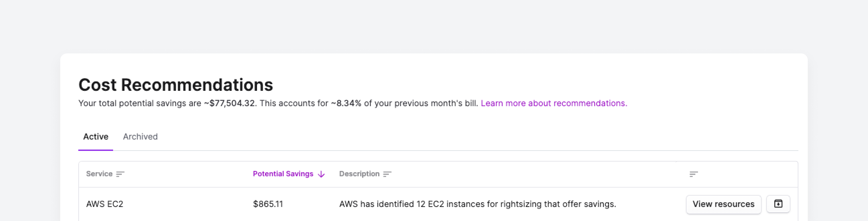Open Learn more about recommendations

554,103
